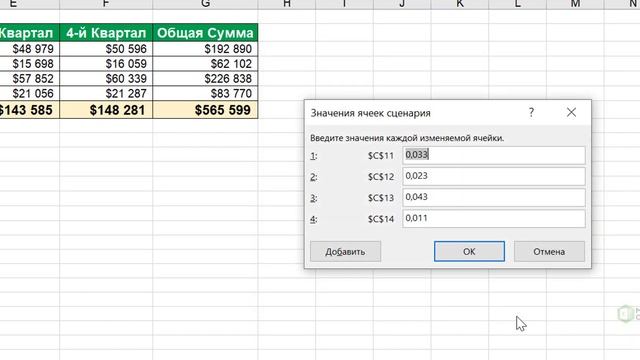Select column G header
The image size is (640, 360).
pos(205,4)
